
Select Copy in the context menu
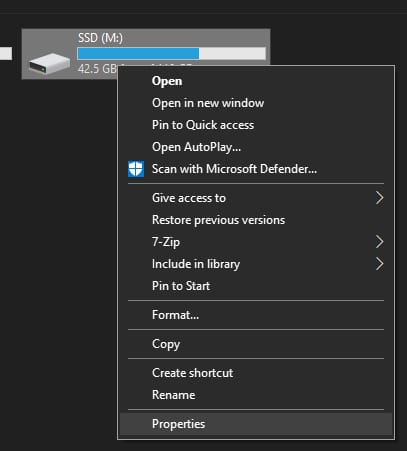[x=256, y=344]
